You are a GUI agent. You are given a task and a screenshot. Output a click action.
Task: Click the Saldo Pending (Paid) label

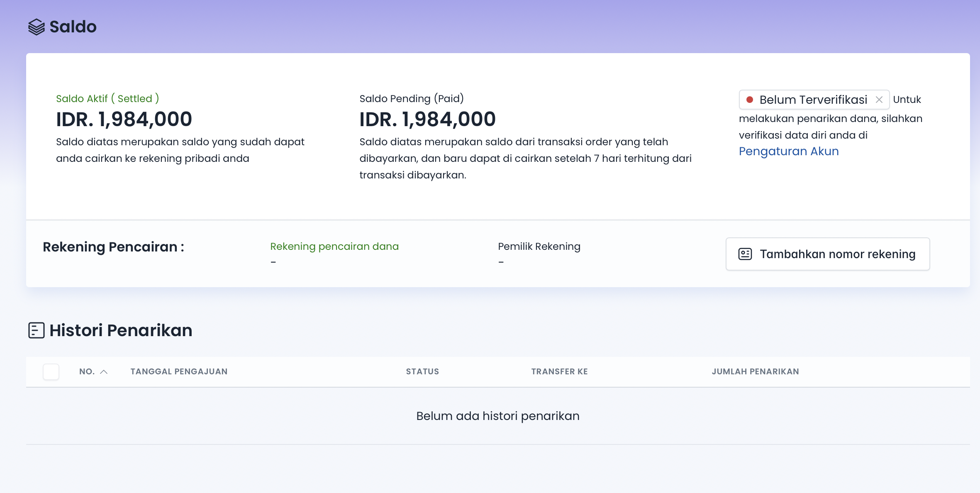411,99
